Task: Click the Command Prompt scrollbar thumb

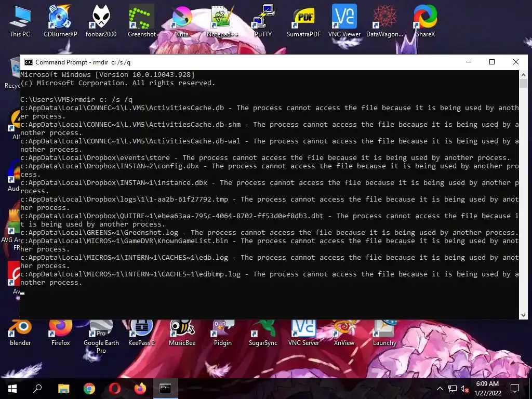Action: click(x=523, y=84)
